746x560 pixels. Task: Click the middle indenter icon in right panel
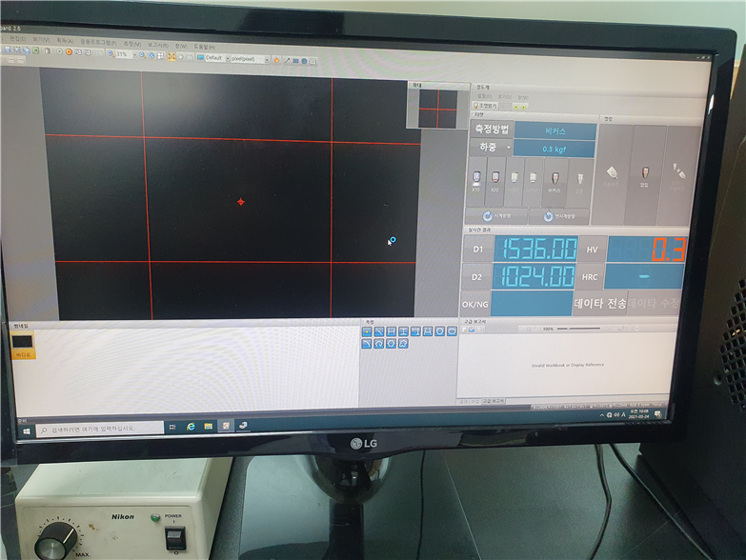click(645, 176)
